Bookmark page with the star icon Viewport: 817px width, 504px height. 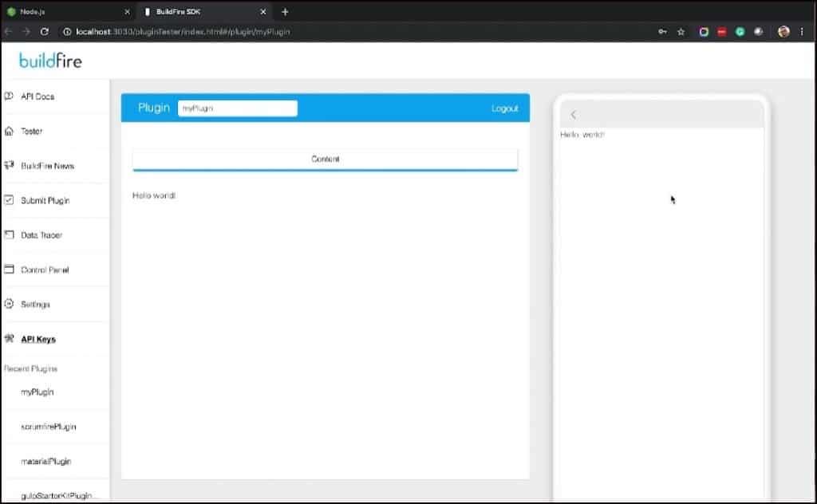click(x=681, y=32)
